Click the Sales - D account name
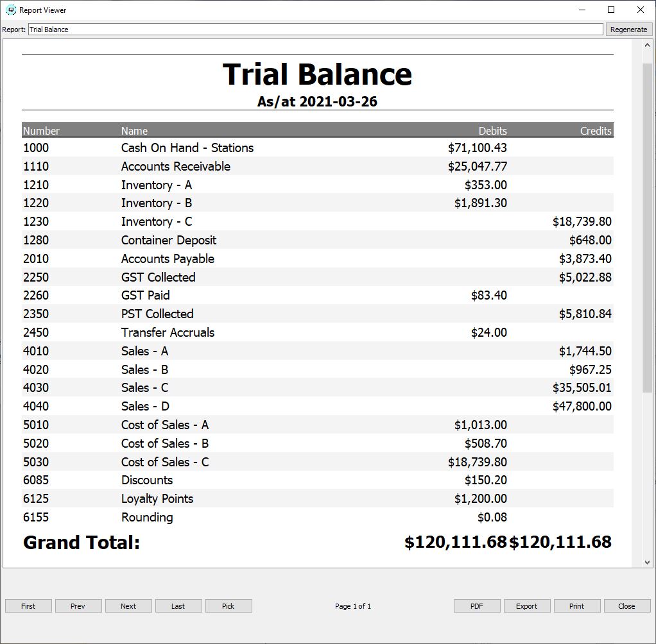656x644 pixels. pyautogui.click(x=145, y=406)
